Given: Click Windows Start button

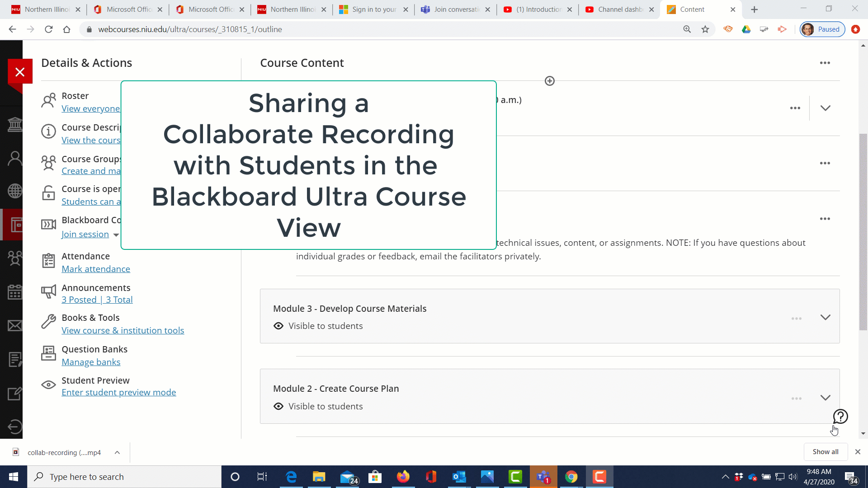Looking at the screenshot, I should (14, 477).
